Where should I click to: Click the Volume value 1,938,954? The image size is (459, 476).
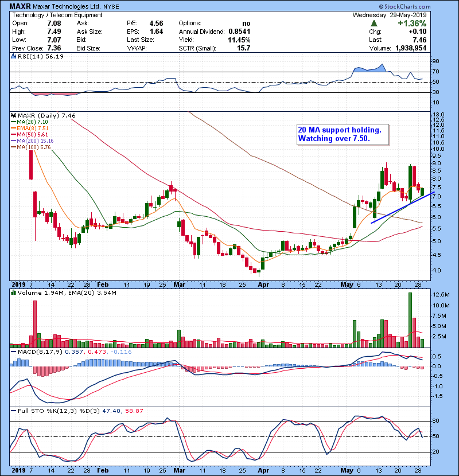point(411,48)
